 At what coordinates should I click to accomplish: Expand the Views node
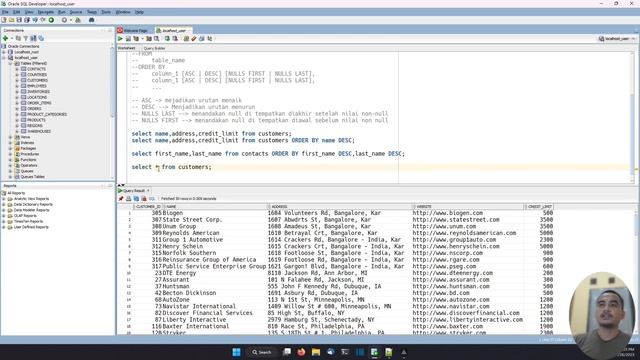(10, 137)
